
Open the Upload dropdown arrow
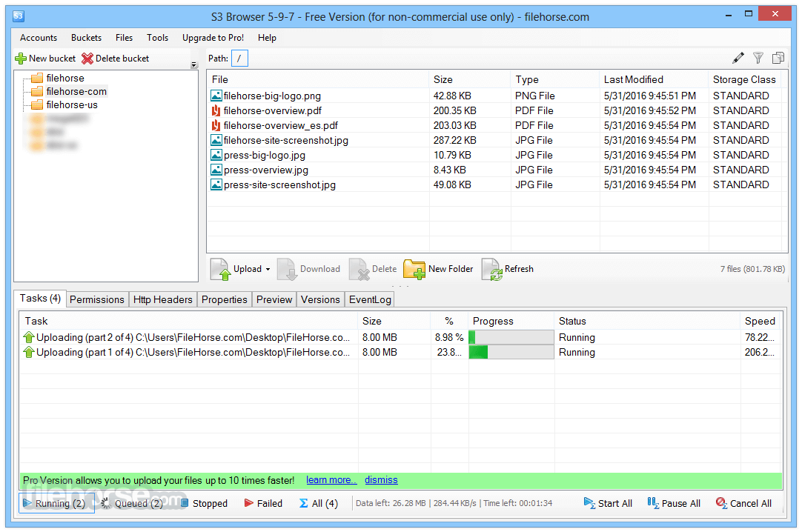click(268, 269)
